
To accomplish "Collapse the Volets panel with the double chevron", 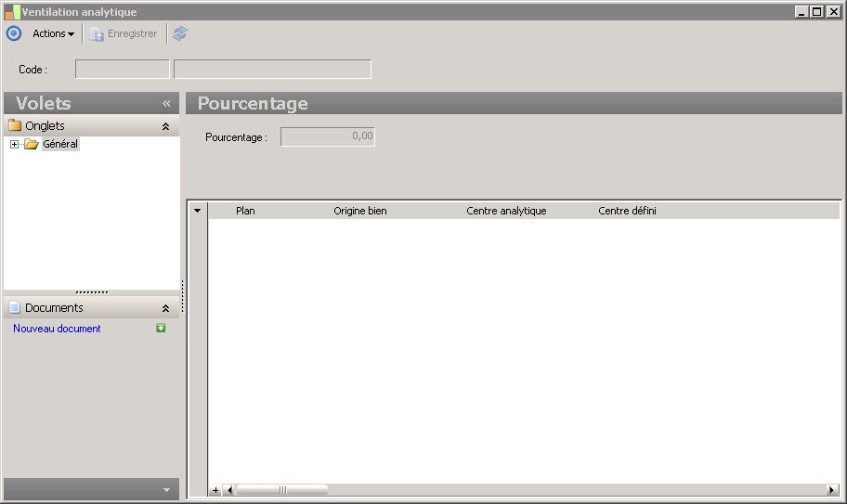I will click(x=166, y=104).
